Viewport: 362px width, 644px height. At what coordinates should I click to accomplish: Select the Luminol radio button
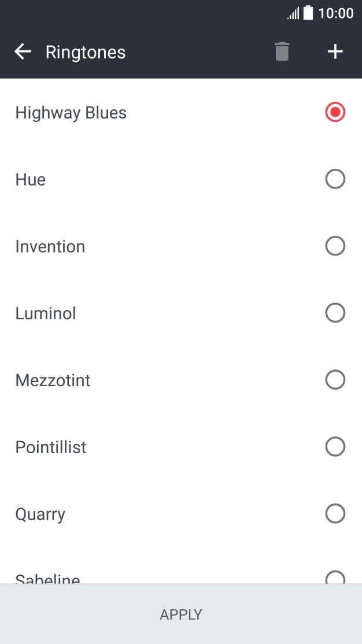tap(335, 313)
